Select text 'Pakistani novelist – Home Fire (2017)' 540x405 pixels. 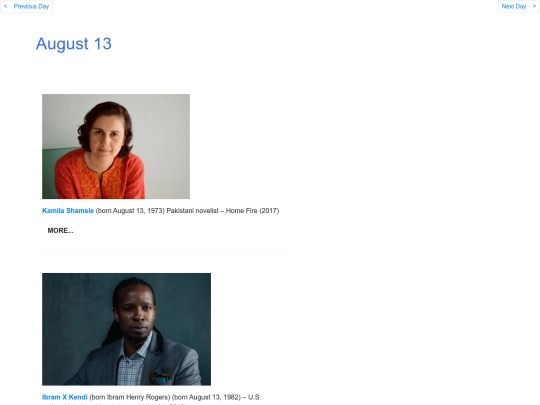223,211
